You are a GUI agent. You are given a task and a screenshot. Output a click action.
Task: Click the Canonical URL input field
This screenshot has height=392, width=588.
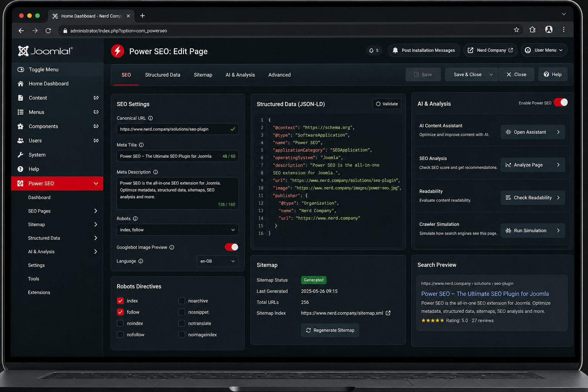[178, 129]
